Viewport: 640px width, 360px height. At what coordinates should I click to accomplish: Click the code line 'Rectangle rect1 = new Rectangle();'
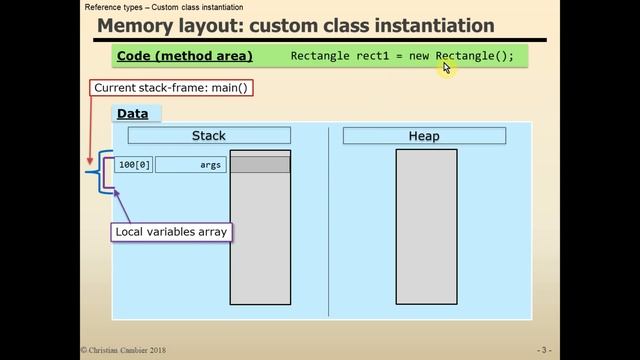(x=402, y=56)
